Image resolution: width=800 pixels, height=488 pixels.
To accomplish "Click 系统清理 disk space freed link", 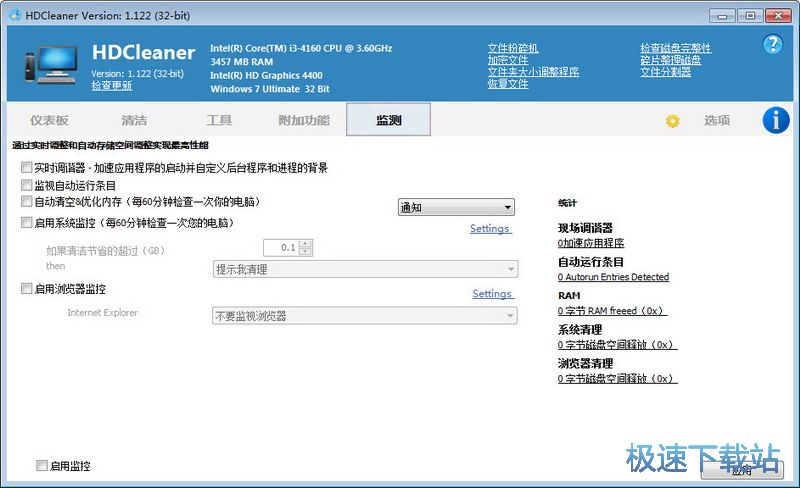I will tap(617, 345).
